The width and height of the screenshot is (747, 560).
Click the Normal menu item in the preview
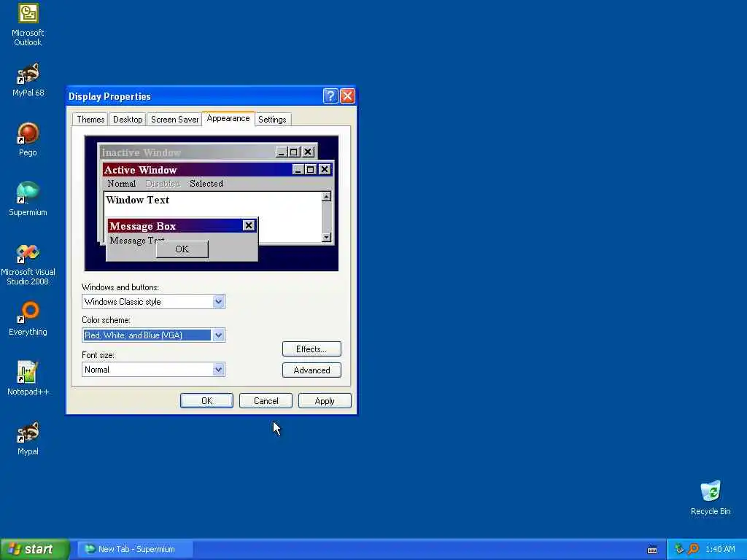coord(122,183)
